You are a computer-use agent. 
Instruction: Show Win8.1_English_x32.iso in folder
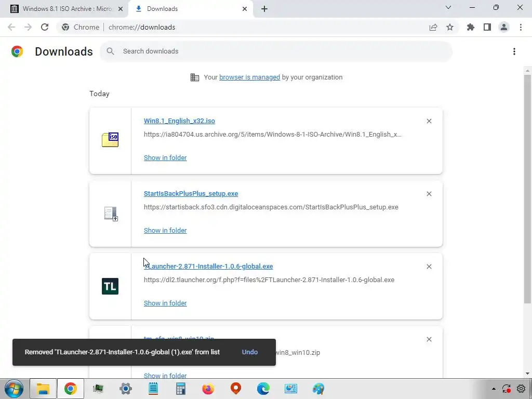click(x=165, y=158)
